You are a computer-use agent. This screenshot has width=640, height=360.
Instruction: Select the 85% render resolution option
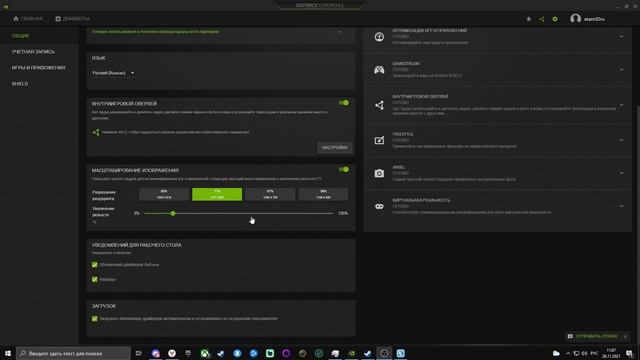click(x=164, y=194)
